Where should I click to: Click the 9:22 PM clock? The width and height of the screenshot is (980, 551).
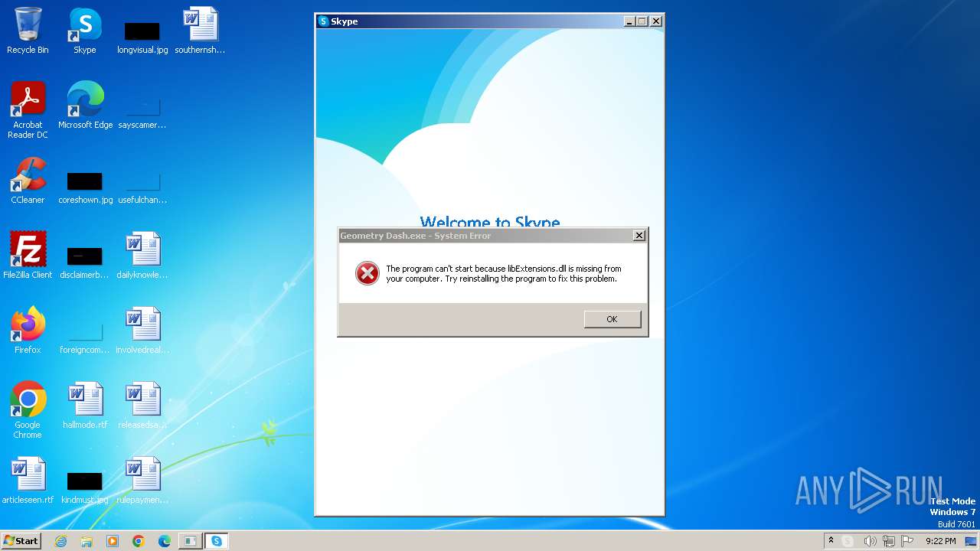coord(940,541)
